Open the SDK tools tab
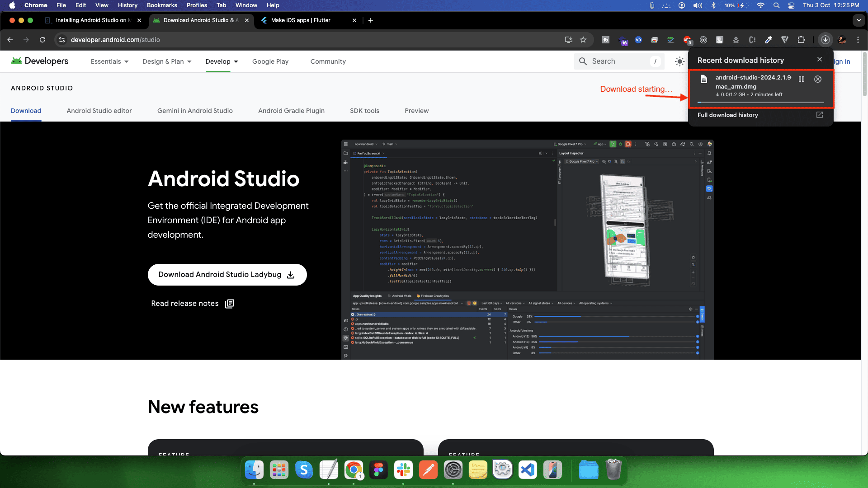The width and height of the screenshot is (868, 488). pyautogui.click(x=364, y=111)
